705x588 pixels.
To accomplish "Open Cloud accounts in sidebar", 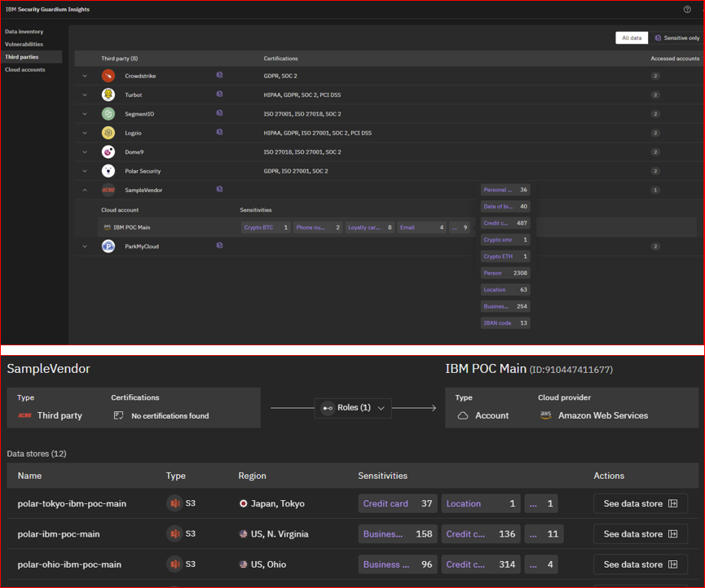I will pos(25,69).
